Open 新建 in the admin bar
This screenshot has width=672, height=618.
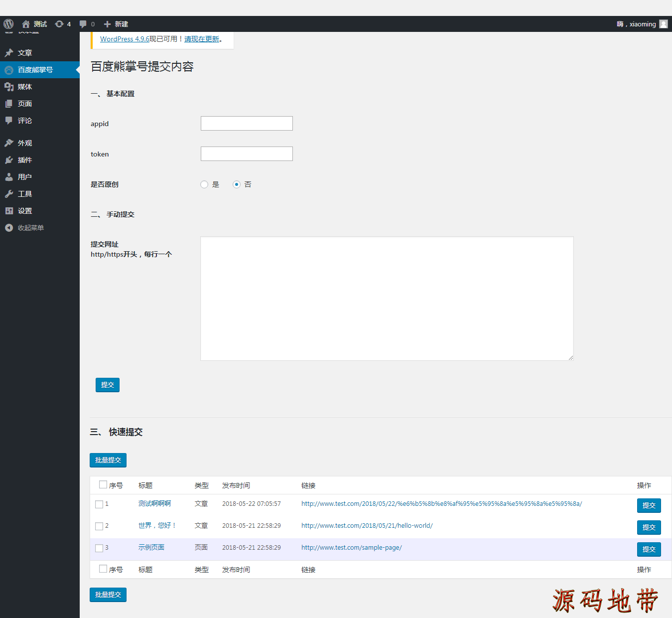[x=116, y=24]
